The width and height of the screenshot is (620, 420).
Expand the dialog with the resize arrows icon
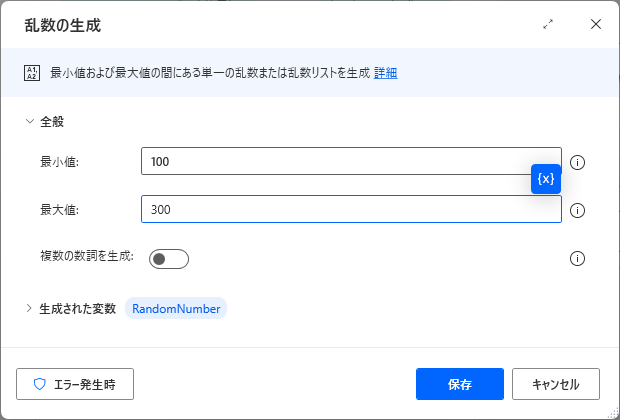pos(548,24)
